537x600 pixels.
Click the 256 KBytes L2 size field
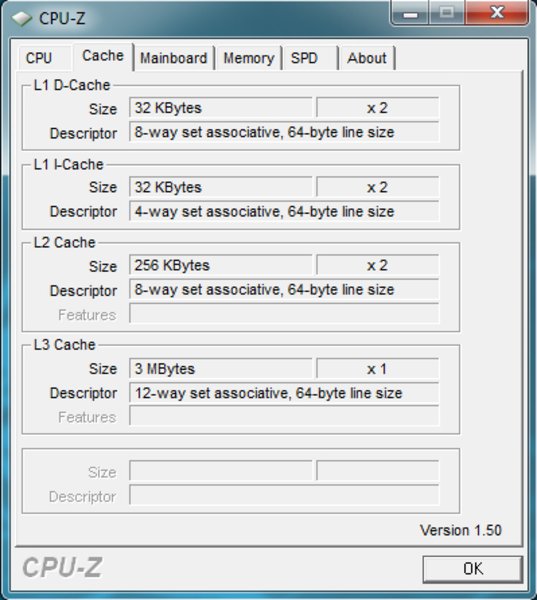tap(221, 265)
